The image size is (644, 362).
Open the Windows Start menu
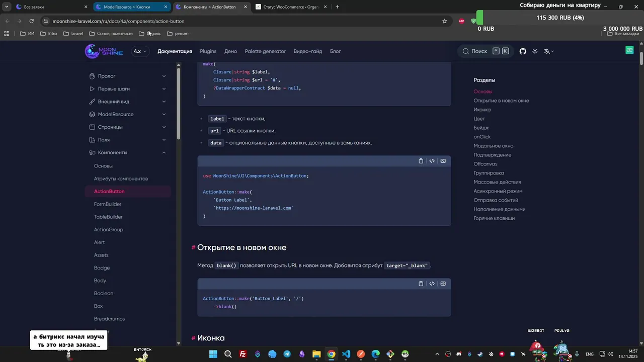[x=213, y=354]
